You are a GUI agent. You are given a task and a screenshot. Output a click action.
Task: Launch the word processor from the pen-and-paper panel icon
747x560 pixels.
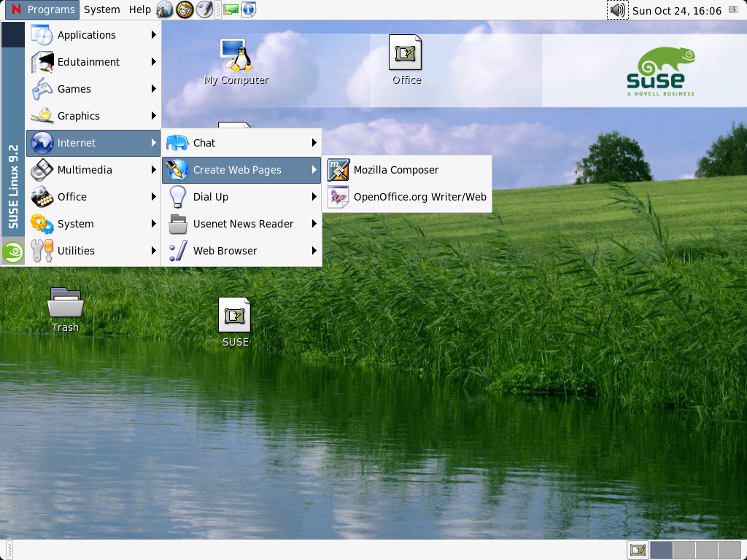204,9
